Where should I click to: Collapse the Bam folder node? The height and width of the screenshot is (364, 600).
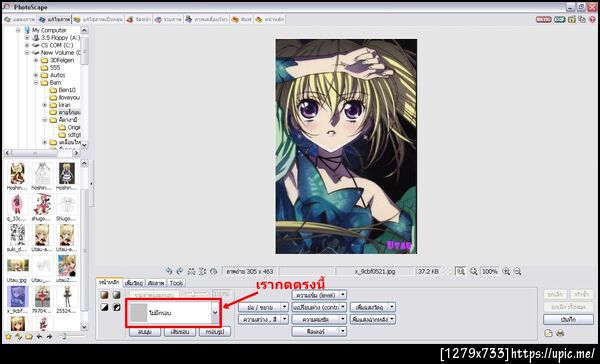tap(36, 82)
